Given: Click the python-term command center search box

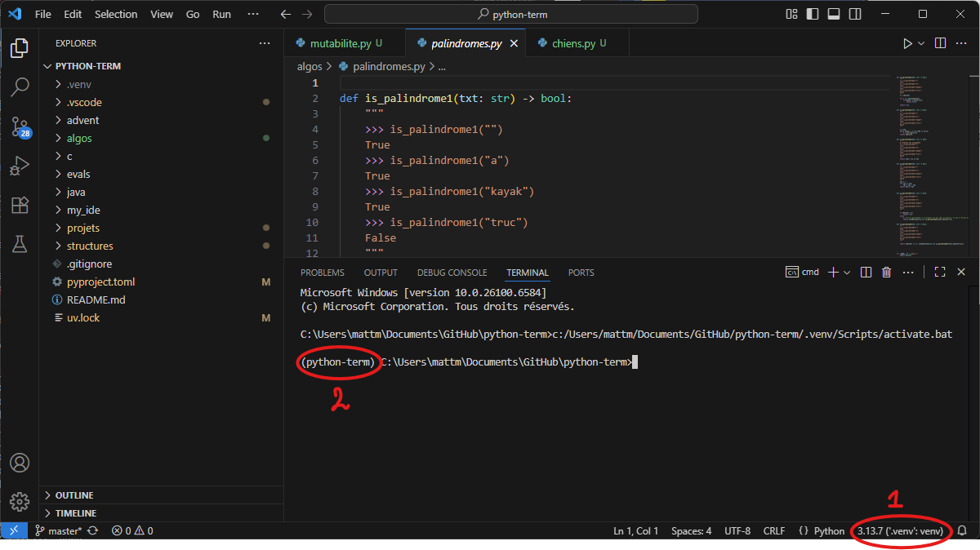Looking at the screenshot, I should click(x=511, y=14).
